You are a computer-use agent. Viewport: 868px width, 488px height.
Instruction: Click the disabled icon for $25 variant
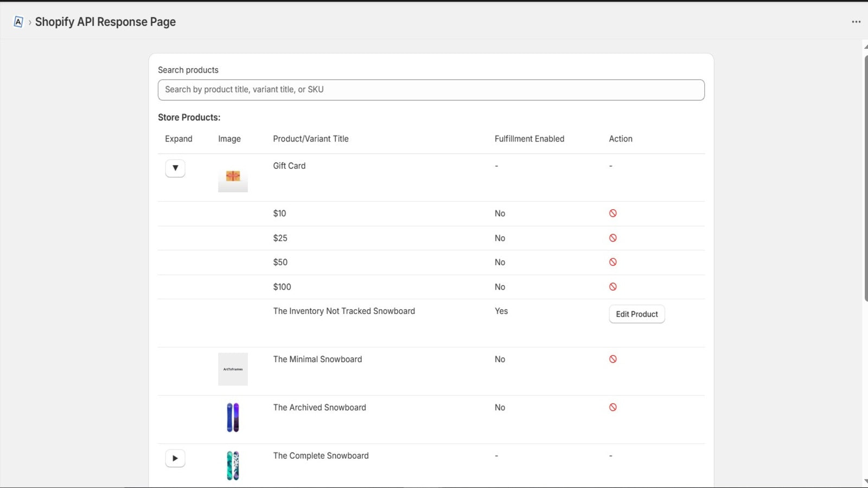612,238
